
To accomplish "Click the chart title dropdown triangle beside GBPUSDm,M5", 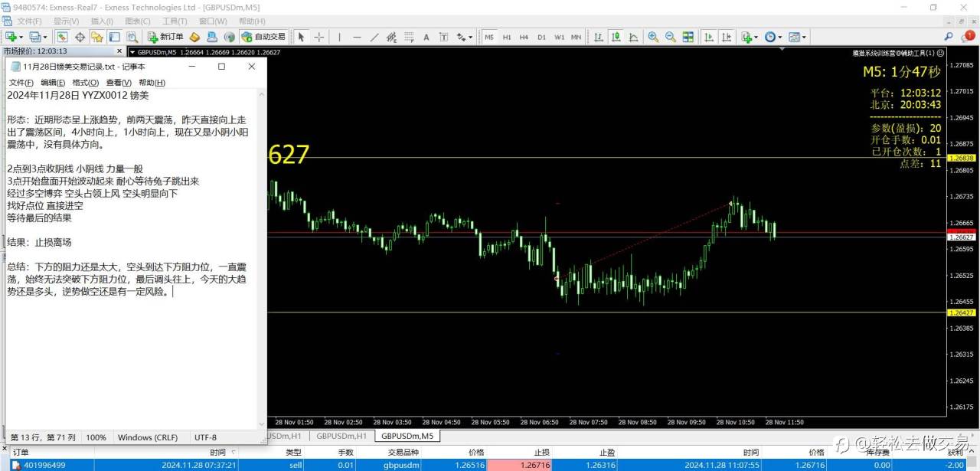I will 132,52.
